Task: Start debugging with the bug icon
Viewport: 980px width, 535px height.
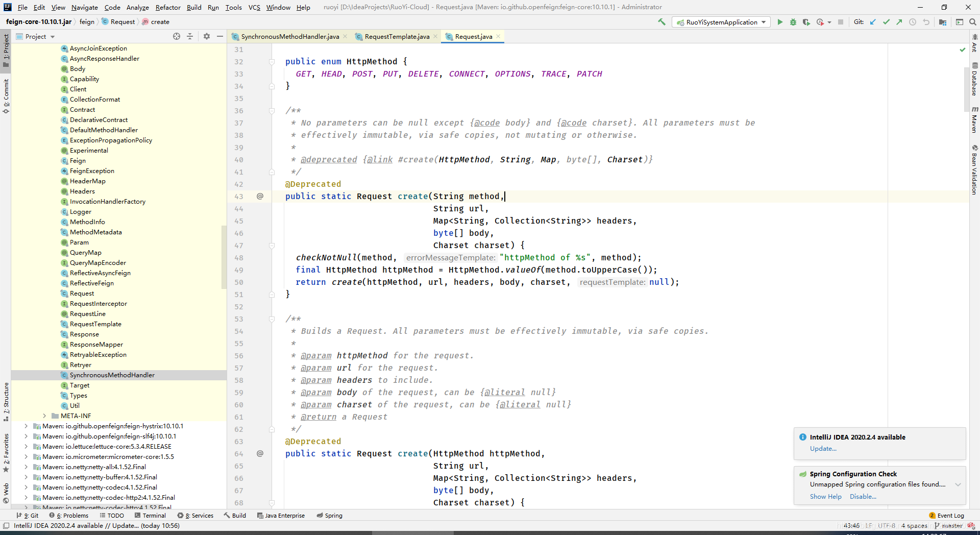Action: (793, 22)
